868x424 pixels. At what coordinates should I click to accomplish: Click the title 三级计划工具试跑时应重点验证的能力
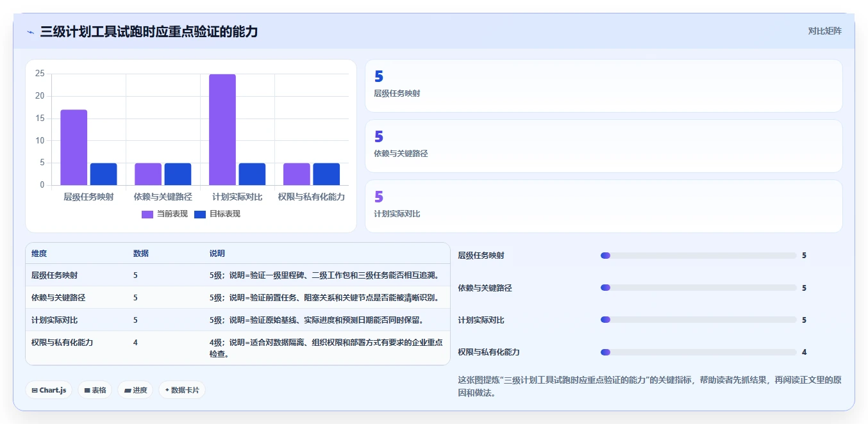(x=149, y=31)
